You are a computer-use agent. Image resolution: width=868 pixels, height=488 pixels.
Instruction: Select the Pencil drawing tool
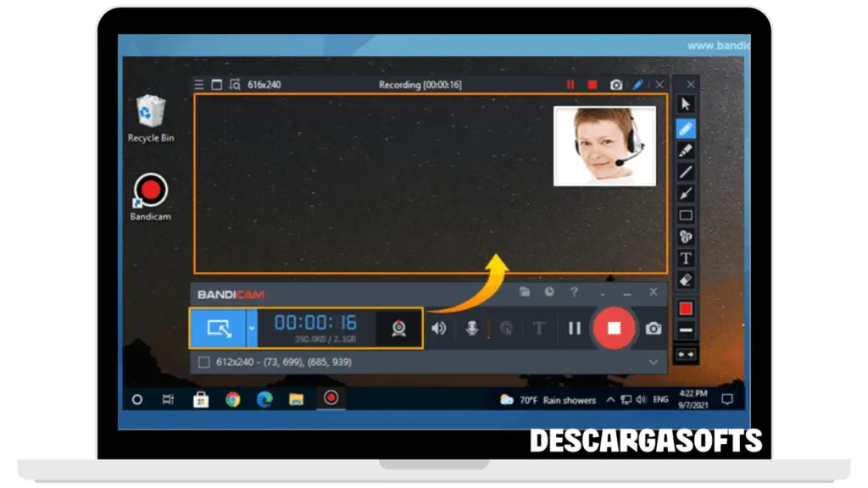[686, 128]
